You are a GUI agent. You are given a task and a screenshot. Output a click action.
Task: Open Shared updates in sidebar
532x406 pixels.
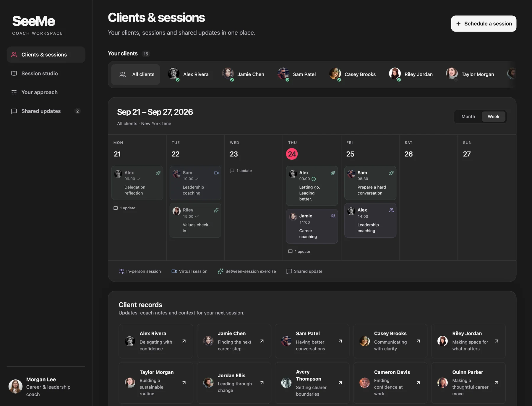click(46, 111)
